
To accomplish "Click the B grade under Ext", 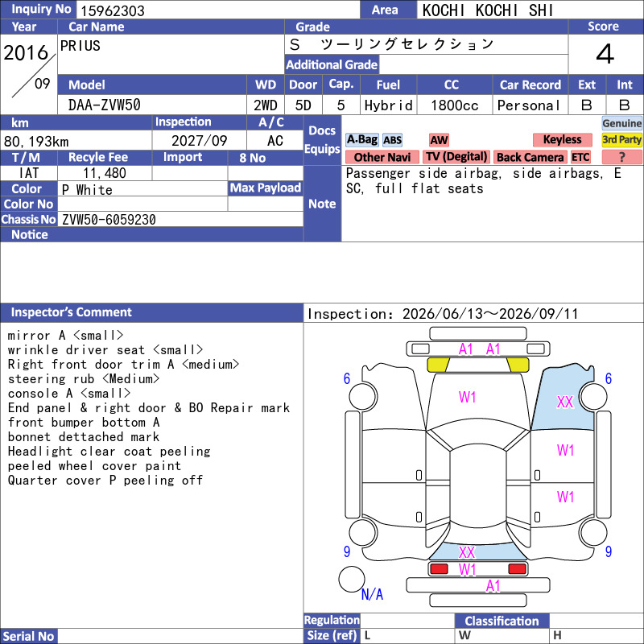I will [x=587, y=105].
